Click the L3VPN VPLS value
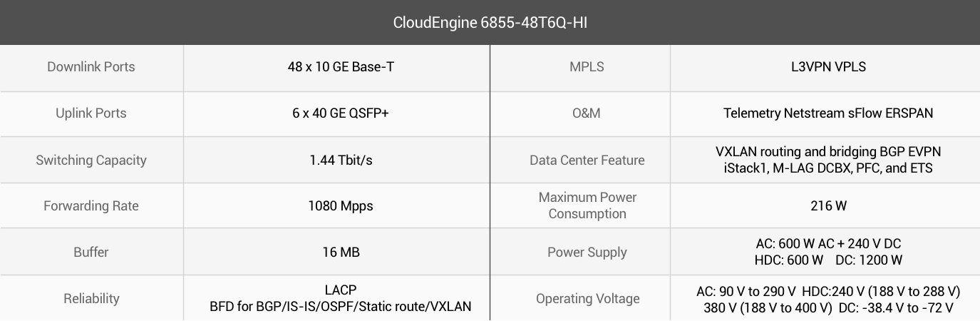This screenshot has height=321, width=980. pyautogui.click(x=824, y=67)
